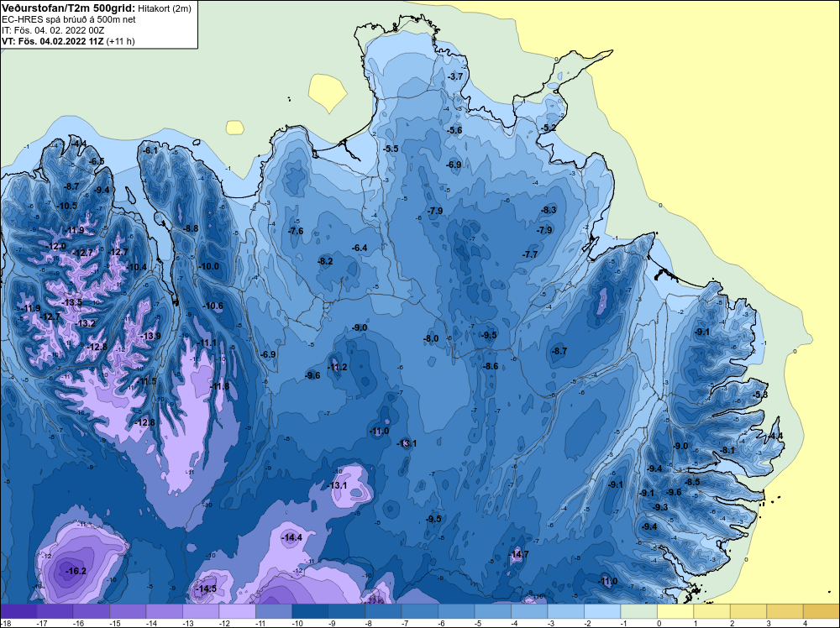Viewport: 840px width, 628px height.
Task: Click the 'EC-HRES spá brúuð á 500m net' line
Action: pyautogui.click(x=68, y=20)
